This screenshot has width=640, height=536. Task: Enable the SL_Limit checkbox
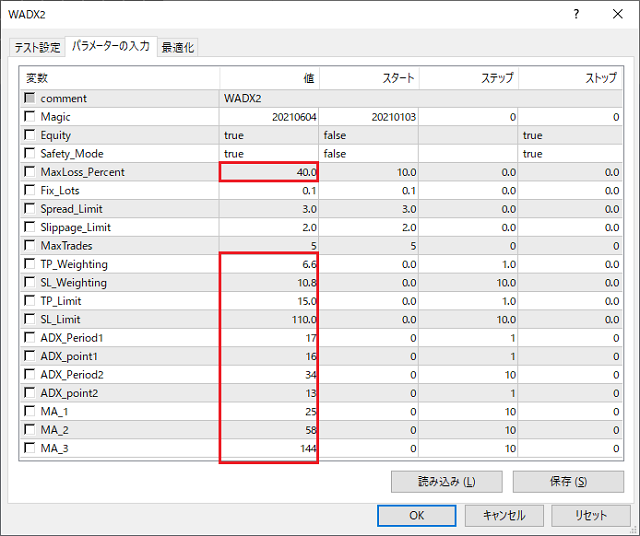pos(30,319)
